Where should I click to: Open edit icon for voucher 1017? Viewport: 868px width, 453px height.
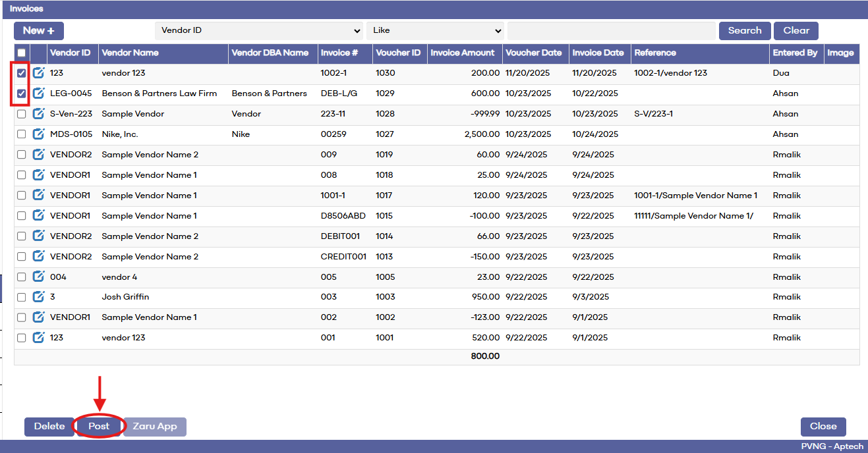pos(39,196)
